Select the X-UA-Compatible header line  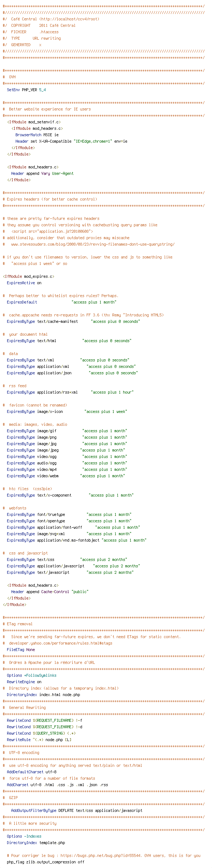[x=71, y=141]
